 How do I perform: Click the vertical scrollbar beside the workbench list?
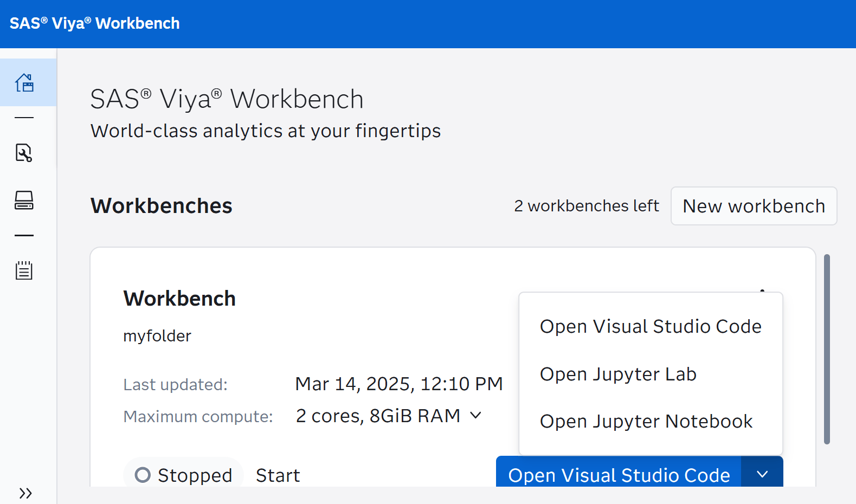(x=827, y=349)
